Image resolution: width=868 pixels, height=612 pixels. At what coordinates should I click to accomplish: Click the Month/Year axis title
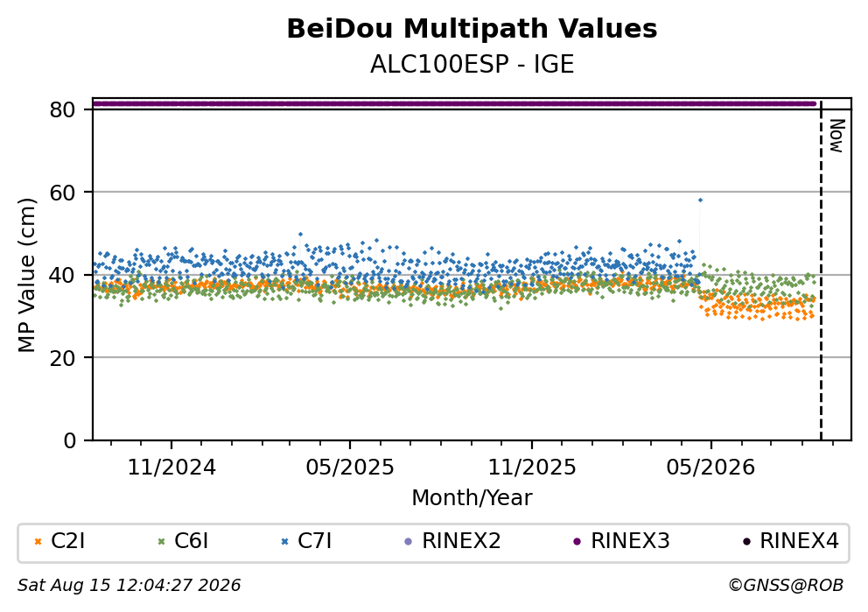pos(472,498)
